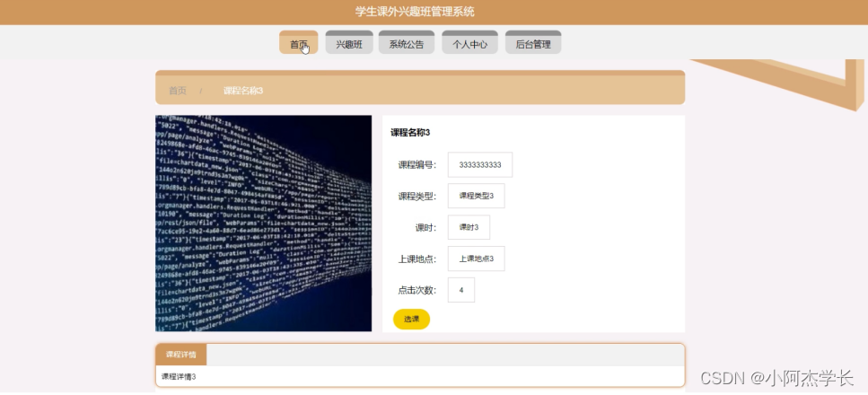This screenshot has width=868, height=395.
Task: Click the 课程类型3 value box
Action: click(x=476, y=196)
